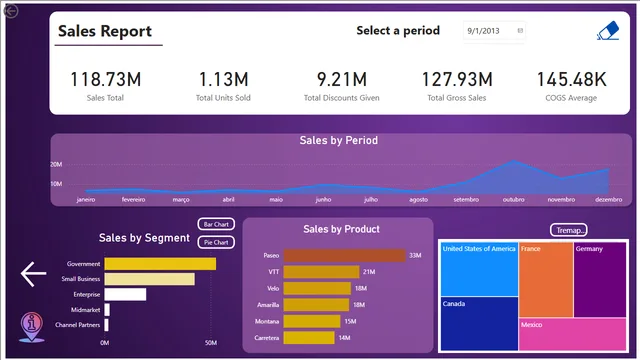Viewport: 640px width, 360px height.
Task: Click the Velo product bar
Action: tap(317, 288)
